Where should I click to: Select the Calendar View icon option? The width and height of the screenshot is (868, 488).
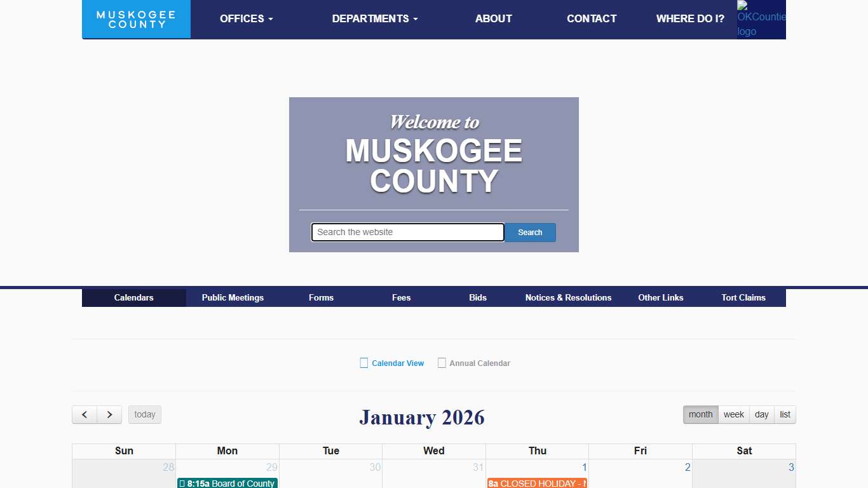(364, 363)
